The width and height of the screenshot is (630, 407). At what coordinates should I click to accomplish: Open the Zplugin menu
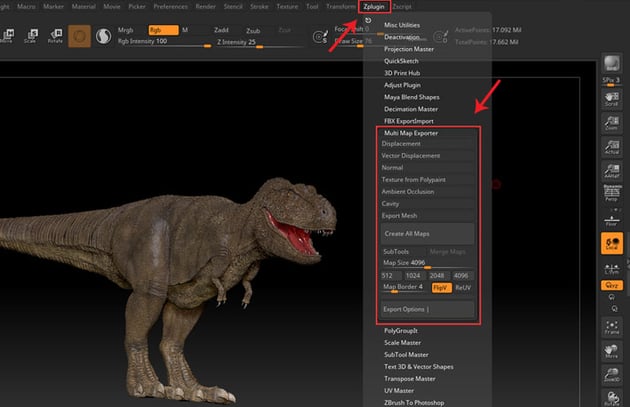point(373,7)
